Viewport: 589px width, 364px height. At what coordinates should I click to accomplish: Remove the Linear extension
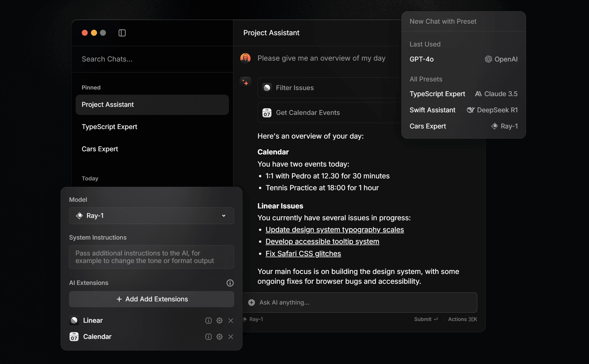(x=231, y=320)
